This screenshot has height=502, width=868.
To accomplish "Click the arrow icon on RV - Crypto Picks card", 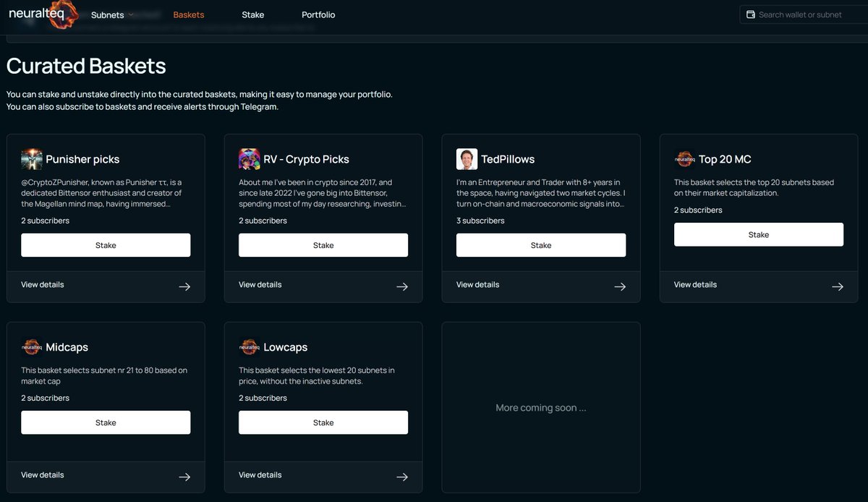I will tap(402, 286).
